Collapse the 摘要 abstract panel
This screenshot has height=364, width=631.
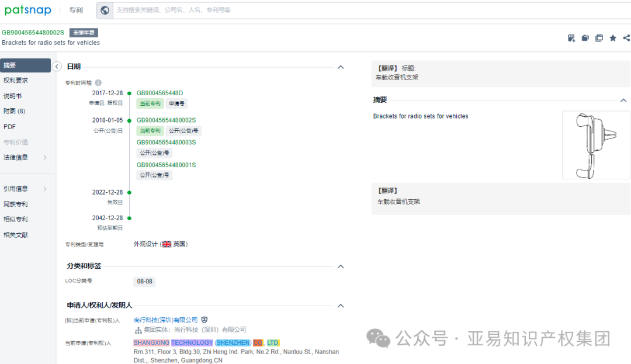point(624,99)
